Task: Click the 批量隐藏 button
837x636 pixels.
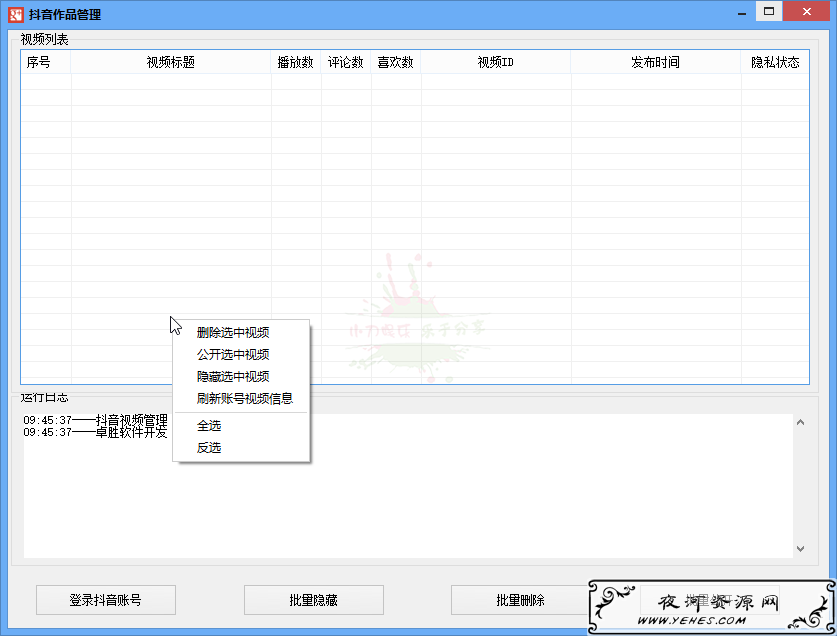Action: [314, 600]
